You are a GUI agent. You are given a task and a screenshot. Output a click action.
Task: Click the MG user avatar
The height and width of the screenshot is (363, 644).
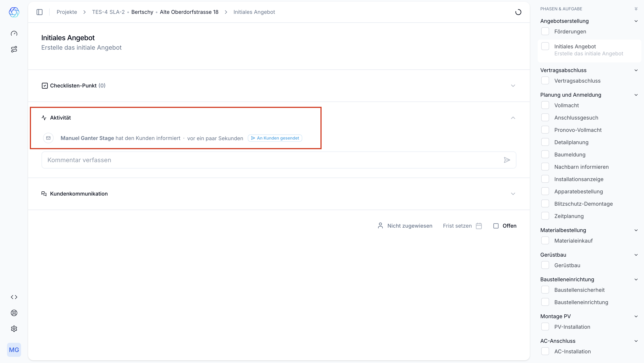[14, 350]
